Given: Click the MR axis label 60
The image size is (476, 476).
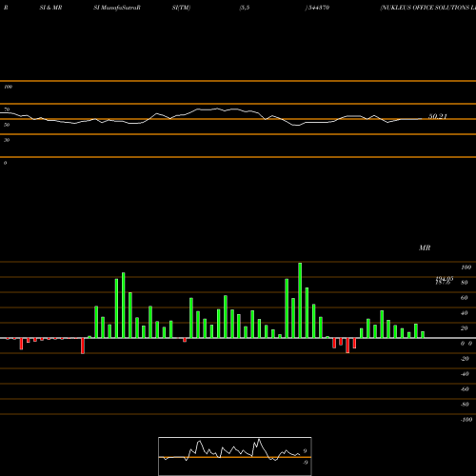Looking at the screenshot, I should point(465,298).
